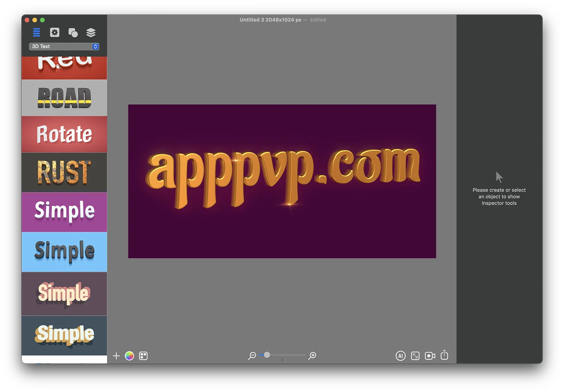Viewport: 564px width, 392px height.
Task: Click the plus icon to add object
Action: coord(116,356)
